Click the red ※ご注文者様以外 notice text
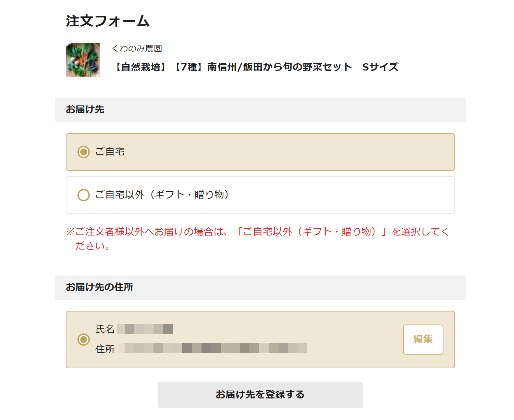 click(258, 239)
